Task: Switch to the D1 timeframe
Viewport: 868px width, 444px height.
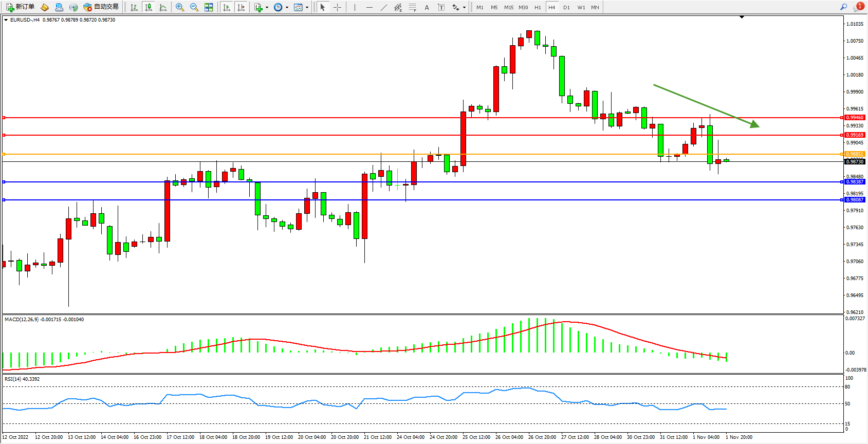Action: (566, 7)
